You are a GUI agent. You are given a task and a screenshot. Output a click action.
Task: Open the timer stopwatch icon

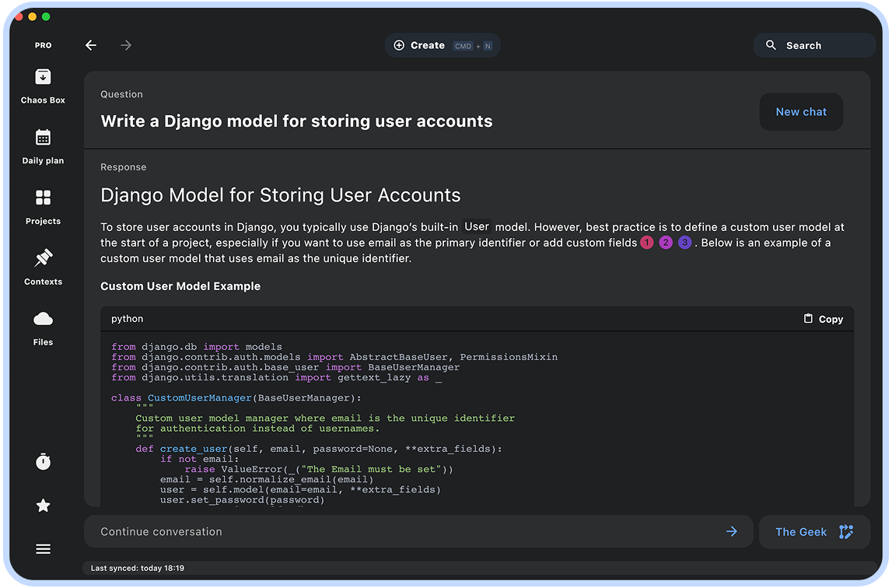tap(44, 461)
